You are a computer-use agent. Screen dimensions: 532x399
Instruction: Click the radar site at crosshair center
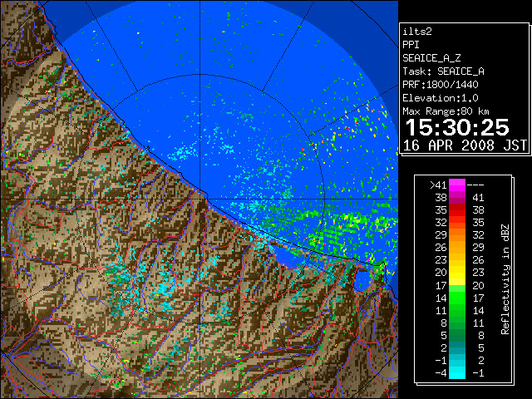(x=199, y=199)
